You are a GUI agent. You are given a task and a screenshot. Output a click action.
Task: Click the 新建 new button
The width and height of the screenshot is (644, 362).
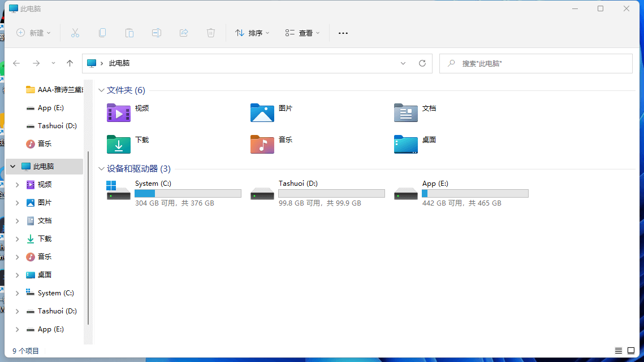(34, 33)
